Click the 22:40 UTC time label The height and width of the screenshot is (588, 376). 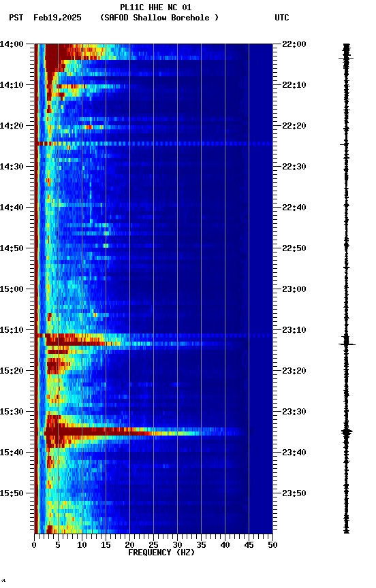click(x=294, y=208)
